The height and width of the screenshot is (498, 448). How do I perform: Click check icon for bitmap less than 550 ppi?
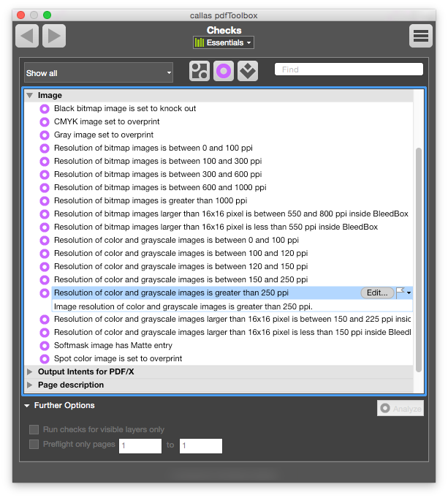click(45, 227)
